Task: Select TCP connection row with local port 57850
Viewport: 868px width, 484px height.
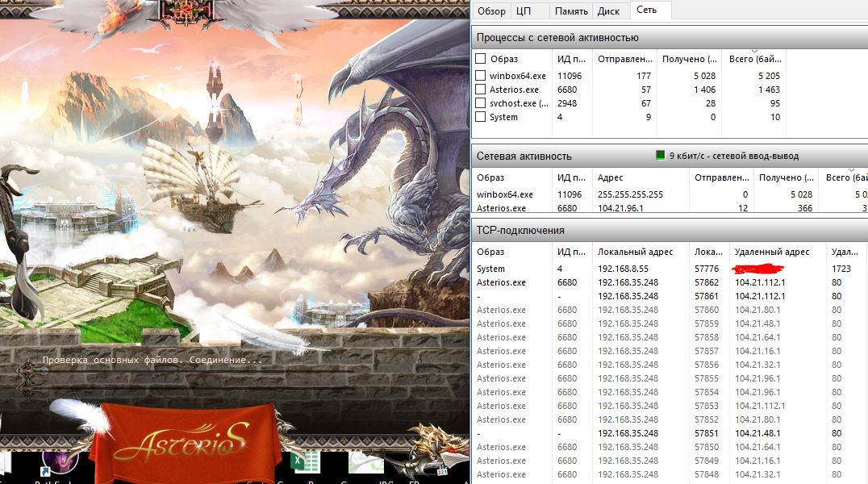Action: 670,447
